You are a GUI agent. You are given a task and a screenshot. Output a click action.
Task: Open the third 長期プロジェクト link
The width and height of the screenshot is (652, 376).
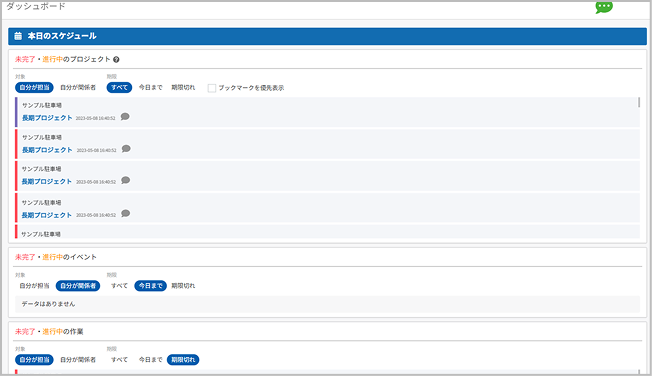tap(47, 181)
